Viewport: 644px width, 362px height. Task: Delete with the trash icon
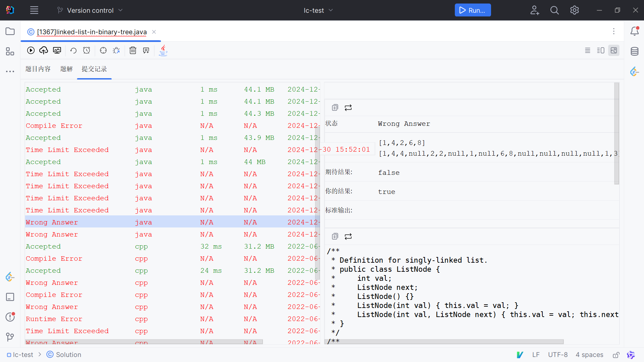coord(133,50)
